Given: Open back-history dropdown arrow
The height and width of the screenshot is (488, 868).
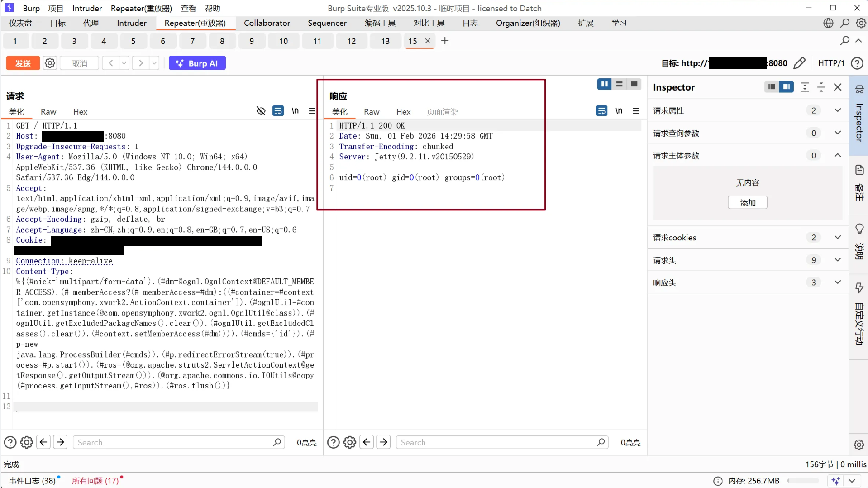Looking at the screenshot, I should tap(124, 63).
